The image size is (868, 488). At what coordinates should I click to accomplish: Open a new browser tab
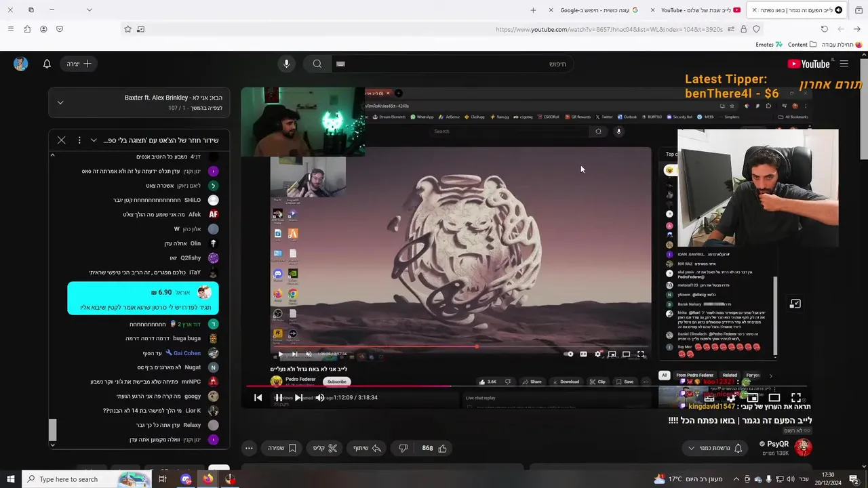533,10
